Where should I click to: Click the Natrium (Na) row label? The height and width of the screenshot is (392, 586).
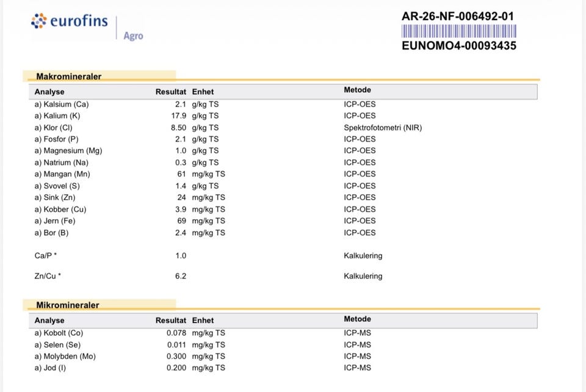click(62, 162)
